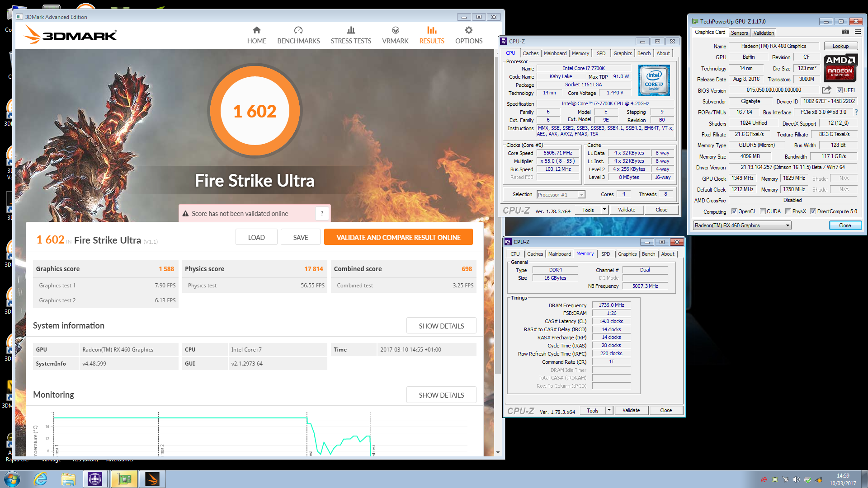The width and height of the screenshot is (868, 488).
Task: Open Bench tab in lower CPU-Z window
Action: coord(648,254)
